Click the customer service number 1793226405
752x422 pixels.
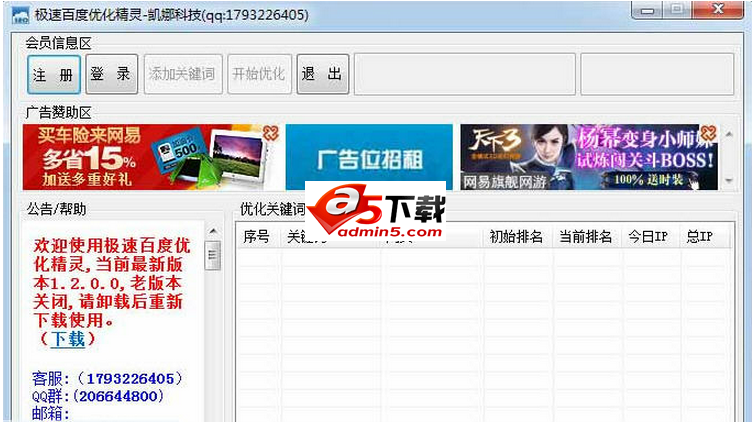pyautogui.click(x=130, y=379)
